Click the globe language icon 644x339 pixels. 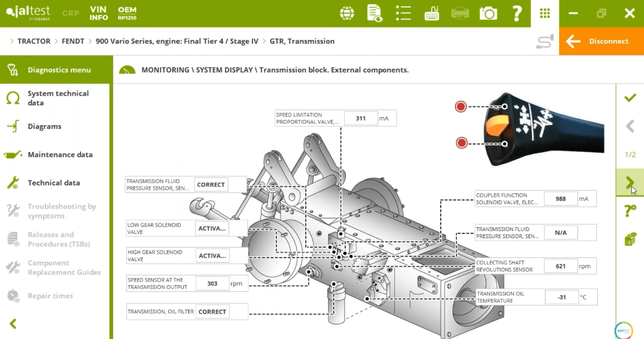[x=347, y=13]
